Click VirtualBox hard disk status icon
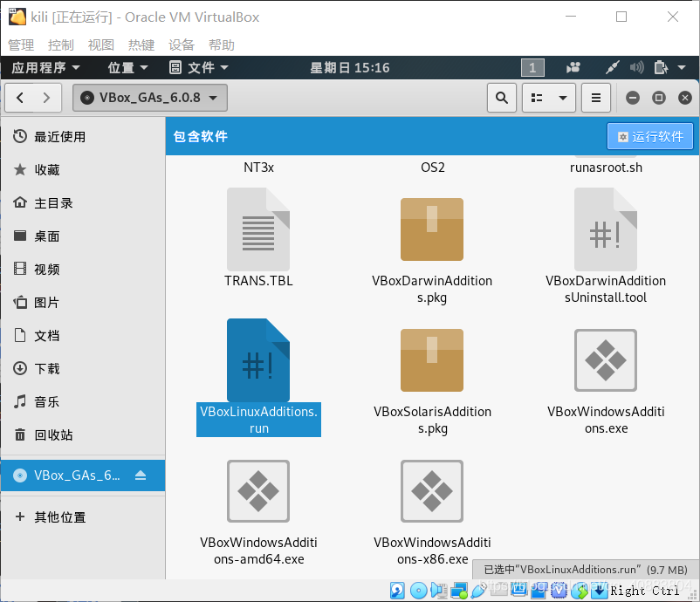This screenshot has height=602, width=700. pyautogui.click(x=397, y=591)
